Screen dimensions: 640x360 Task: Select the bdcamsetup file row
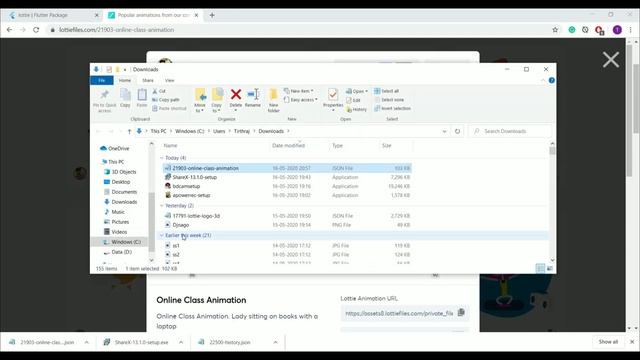tap(287, 186)
